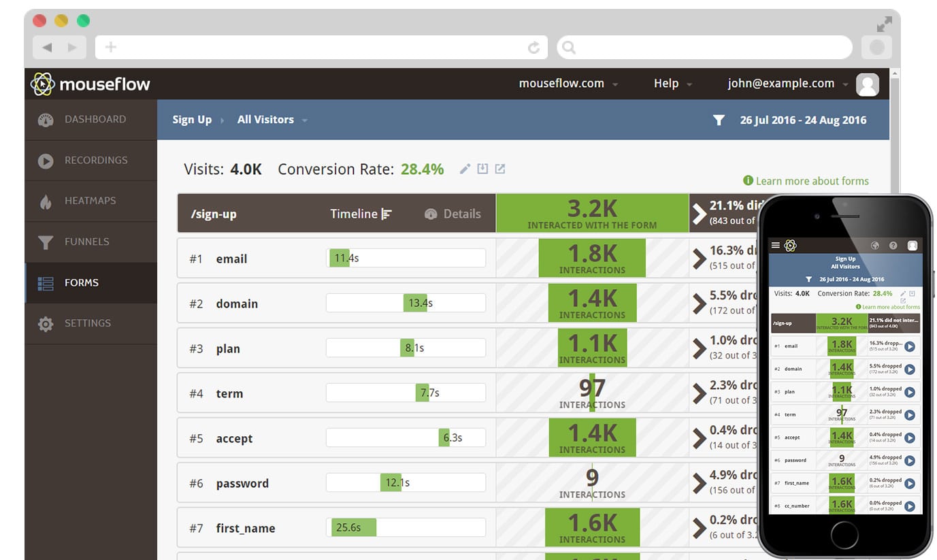This screenshot has height=560, width=937.
Task: Click the Settings gear icon in sidebar
Action: (46, 324)
